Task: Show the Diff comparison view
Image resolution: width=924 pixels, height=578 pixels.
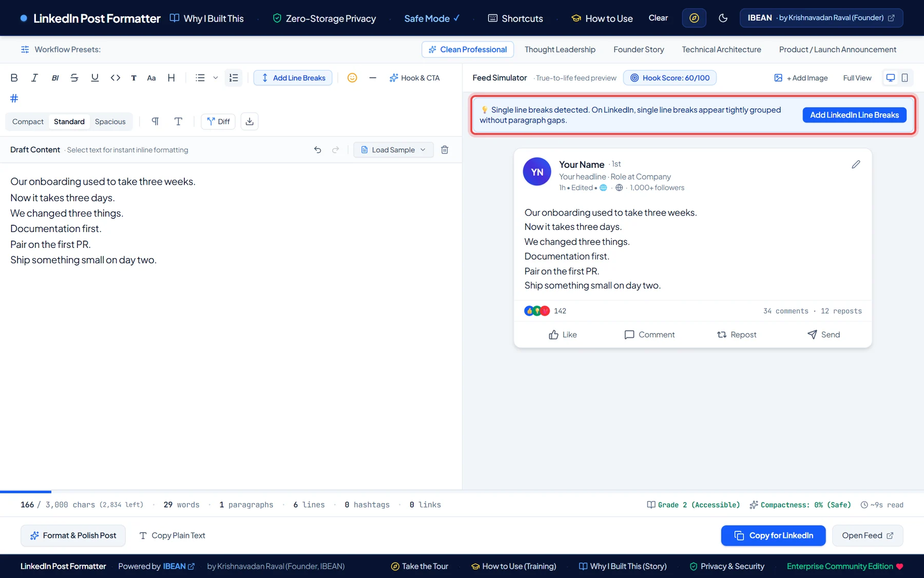Action: [x=218, y=122]
